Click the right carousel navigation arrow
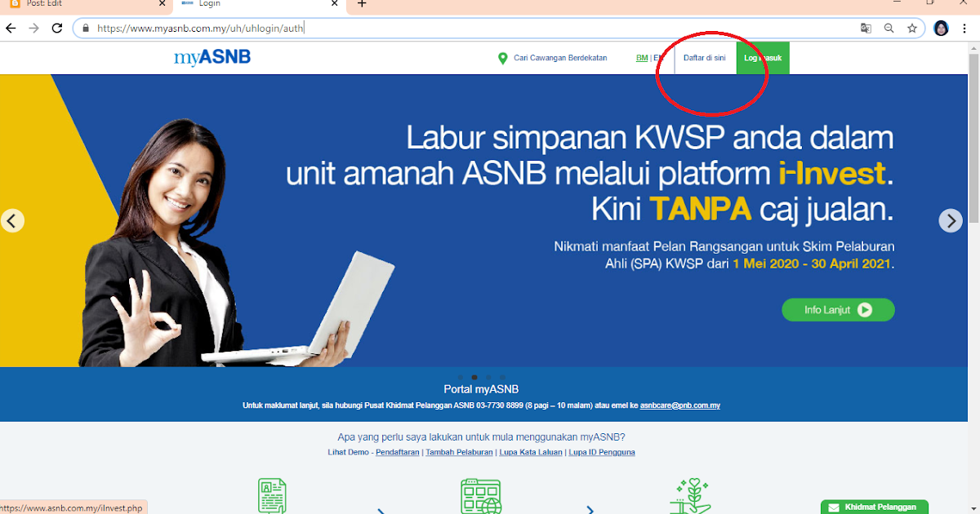 [x=951, y=220]
